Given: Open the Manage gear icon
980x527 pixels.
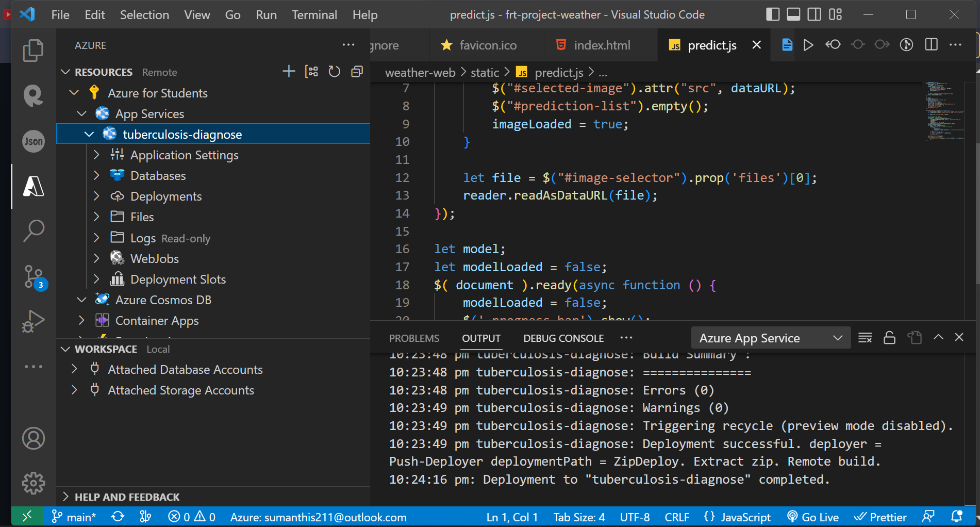Looking at the screenshot, I should tap(34, 483).
